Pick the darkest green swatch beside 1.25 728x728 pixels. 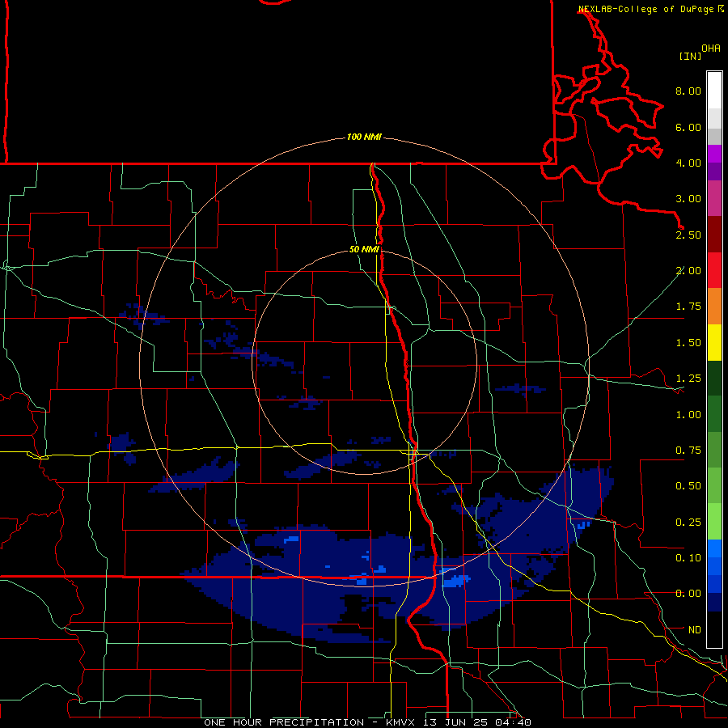tap(714, 379)
